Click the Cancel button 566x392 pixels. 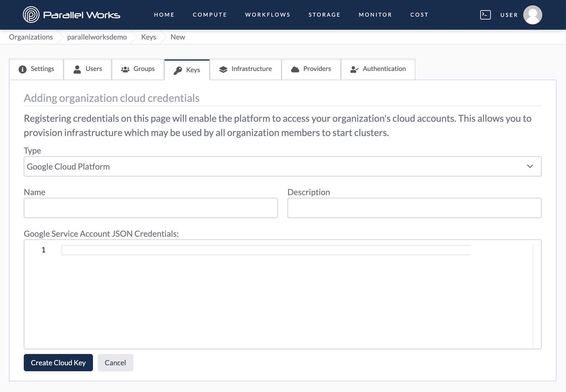[115, 363]
